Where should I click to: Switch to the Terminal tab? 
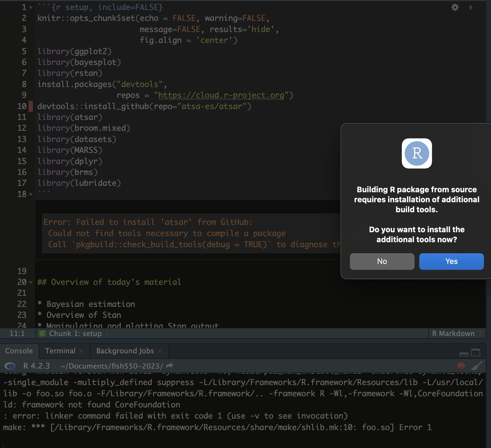click(x=60, y=351)
